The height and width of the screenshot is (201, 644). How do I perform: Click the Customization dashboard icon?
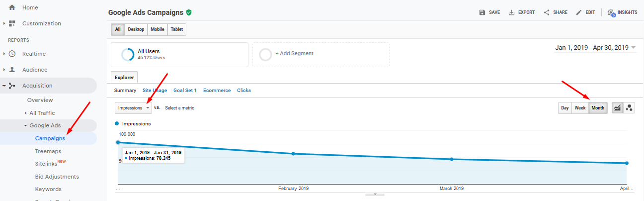[12, 23]
